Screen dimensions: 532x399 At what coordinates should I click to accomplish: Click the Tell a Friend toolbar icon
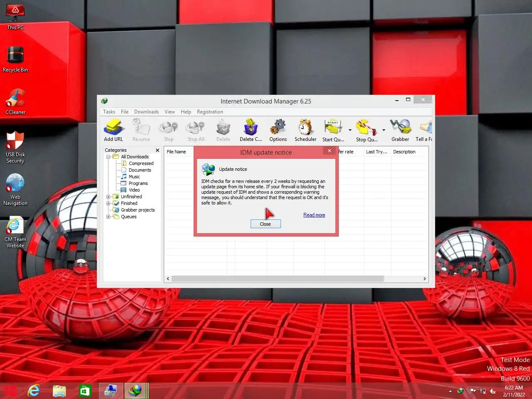tap(424, 130)
